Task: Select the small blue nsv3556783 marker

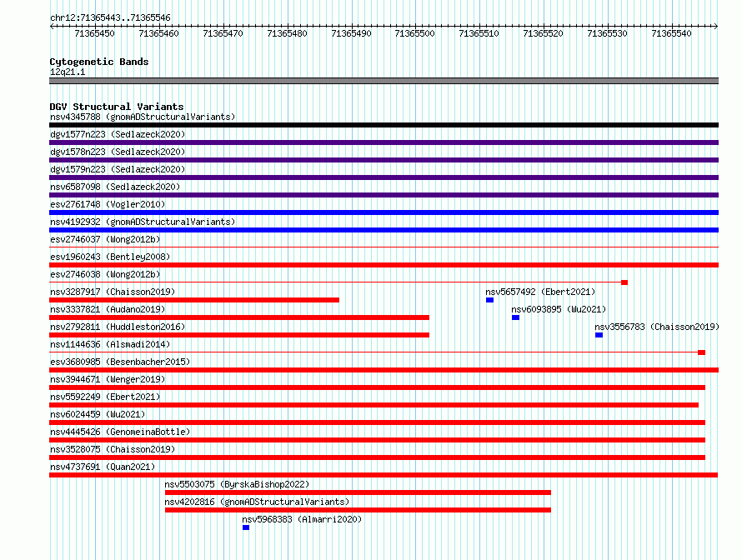Action: click(x=599, y=335)
